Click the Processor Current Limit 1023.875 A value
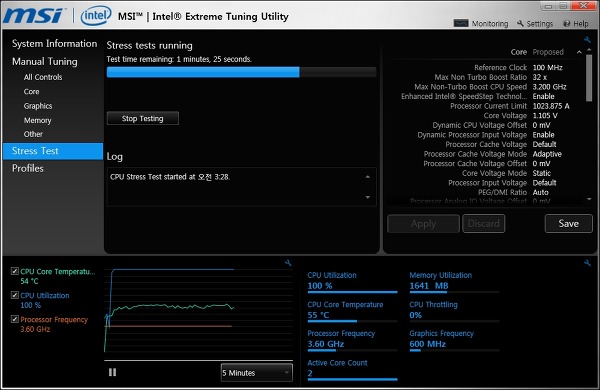This screenshot has height=390, width=600. click(551, 106)
